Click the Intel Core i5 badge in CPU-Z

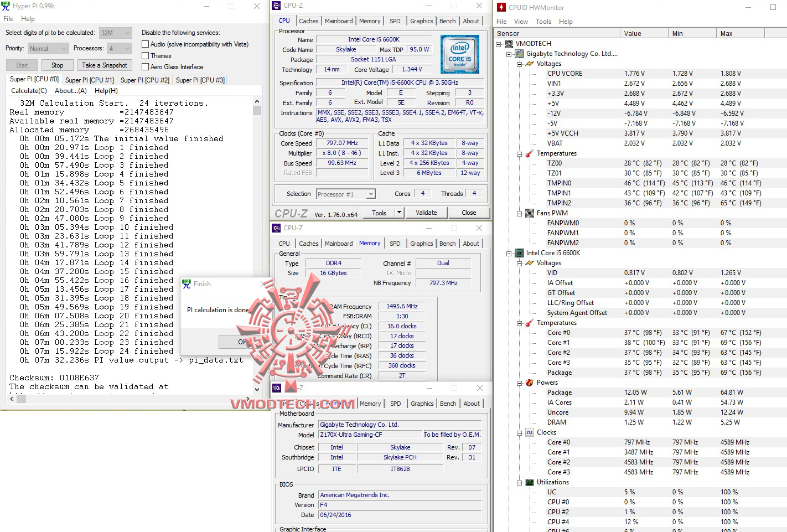coord(460,54)
